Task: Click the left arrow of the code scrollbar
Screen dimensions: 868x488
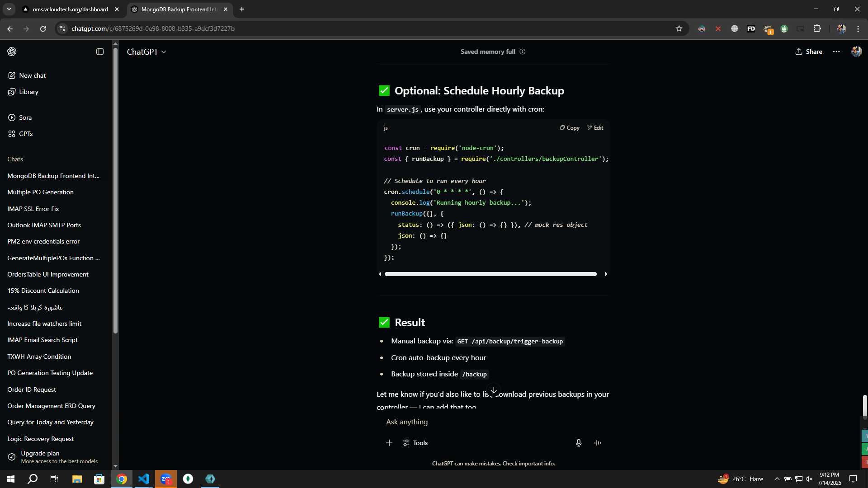Action: [x=380, y=274]
